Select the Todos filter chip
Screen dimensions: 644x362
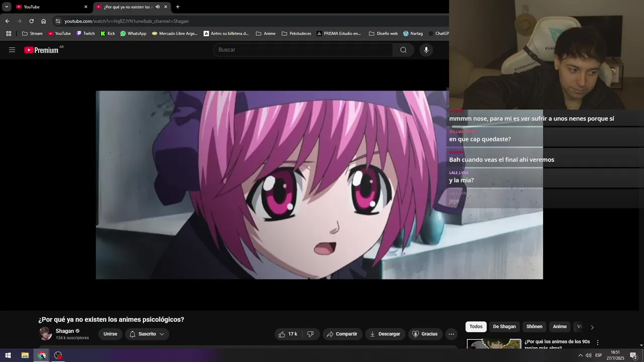(x=476, y=327)
